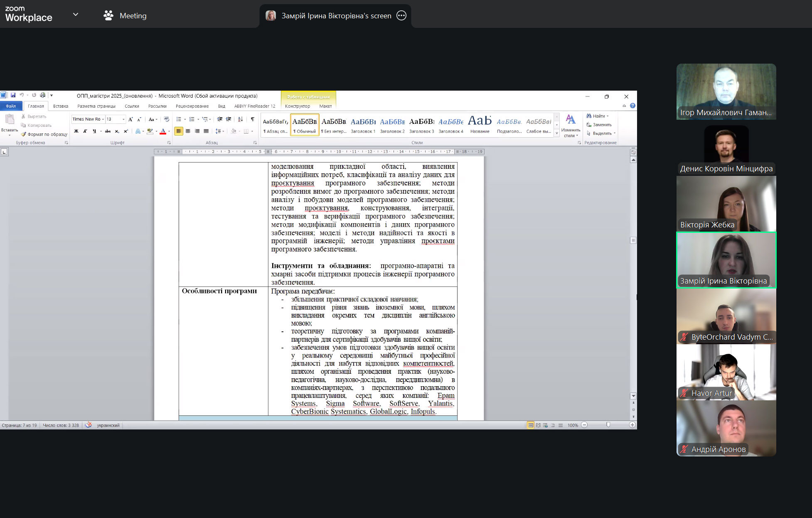This screenshot has width=812, height=518.
Task: Click the Meeting button in Zoom
Action: click(125, 16)
